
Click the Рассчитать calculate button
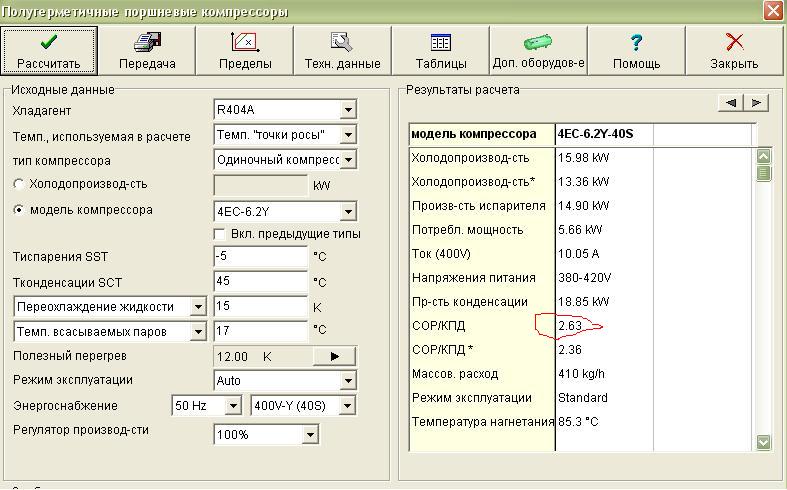[49, 51]
